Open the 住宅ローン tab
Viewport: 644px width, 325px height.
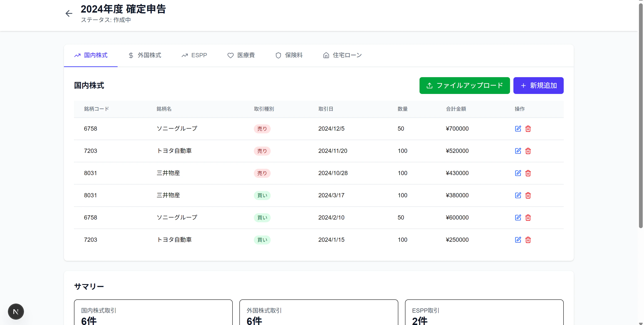click(x=342, y=55)
